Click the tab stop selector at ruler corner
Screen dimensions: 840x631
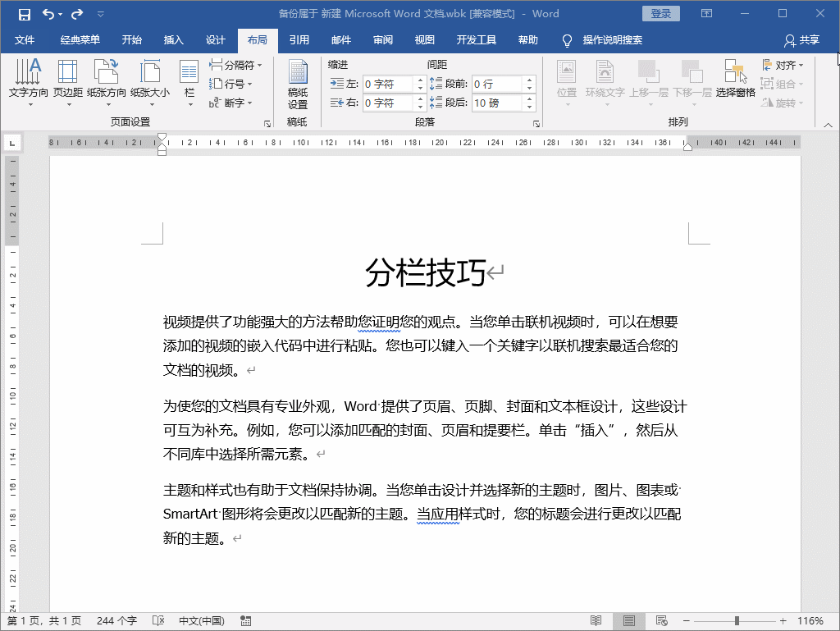coord(12,143)
